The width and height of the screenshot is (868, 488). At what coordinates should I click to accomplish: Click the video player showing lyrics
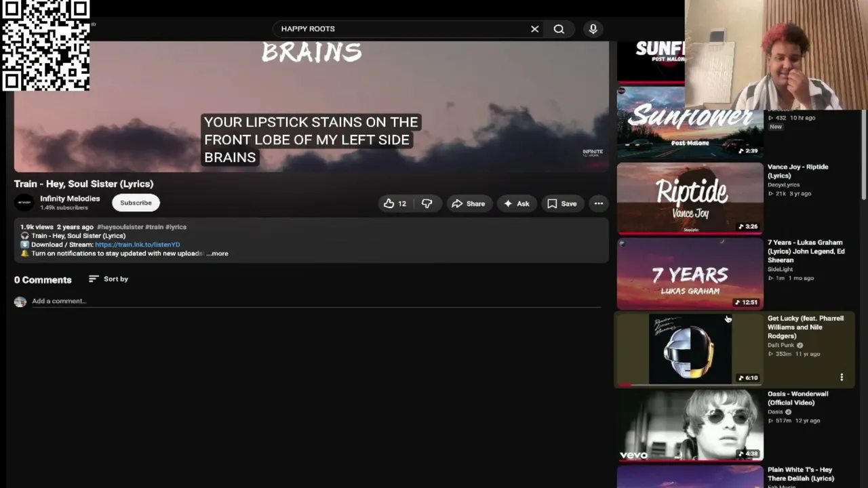coord(311,106)
